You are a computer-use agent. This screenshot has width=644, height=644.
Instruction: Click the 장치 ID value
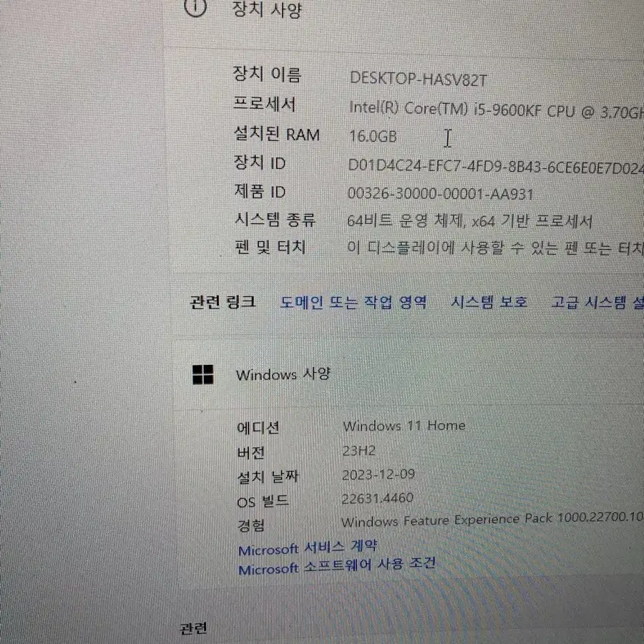(496, 166)
